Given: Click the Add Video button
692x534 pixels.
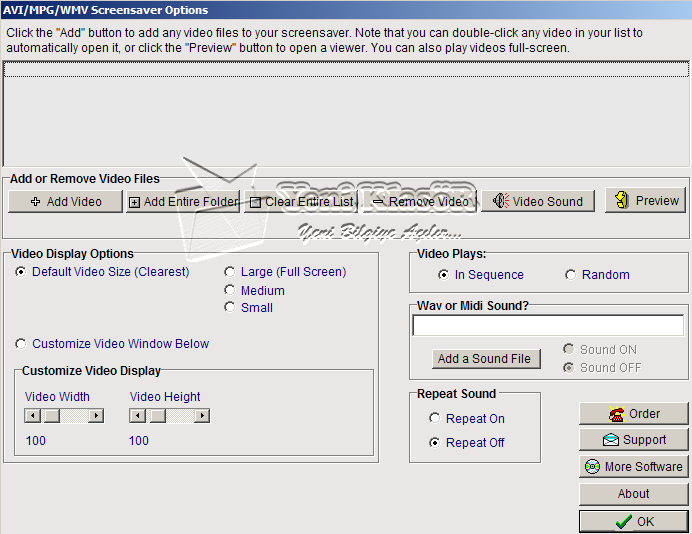Looking at the screenshot, I should (65, 201).
